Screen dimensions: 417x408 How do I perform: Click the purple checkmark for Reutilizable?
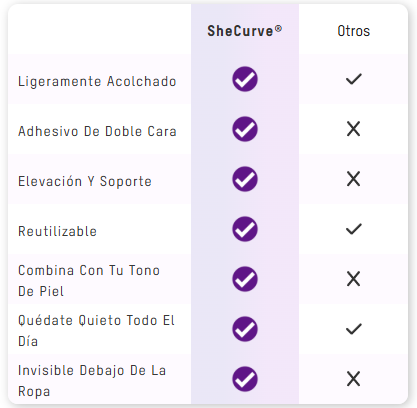245,229
